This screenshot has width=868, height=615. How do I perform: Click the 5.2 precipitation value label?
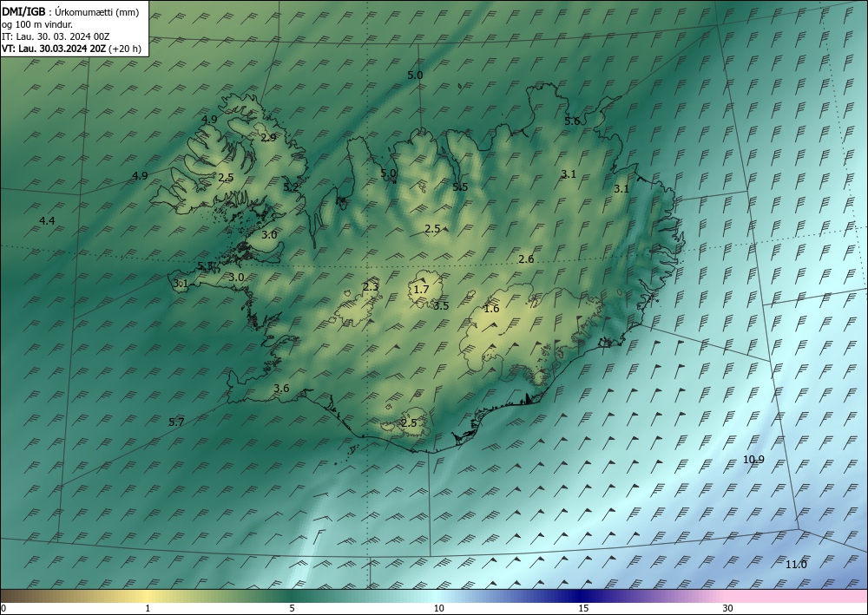coord(291,187)
